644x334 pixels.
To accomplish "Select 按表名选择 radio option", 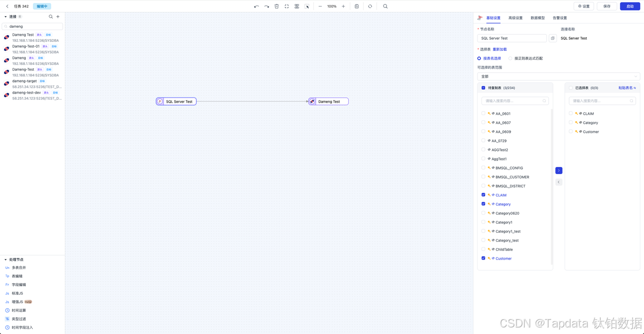I will pos(489,58).
